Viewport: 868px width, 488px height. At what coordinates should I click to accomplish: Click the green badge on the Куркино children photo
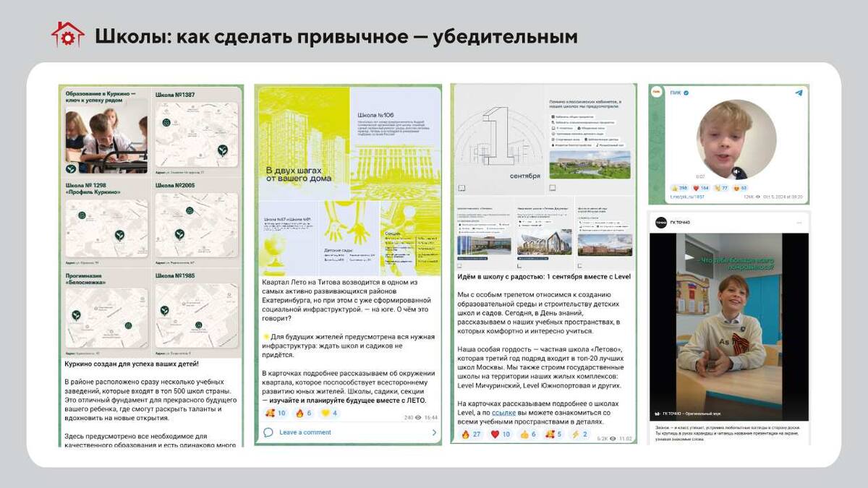coord(71,168)
